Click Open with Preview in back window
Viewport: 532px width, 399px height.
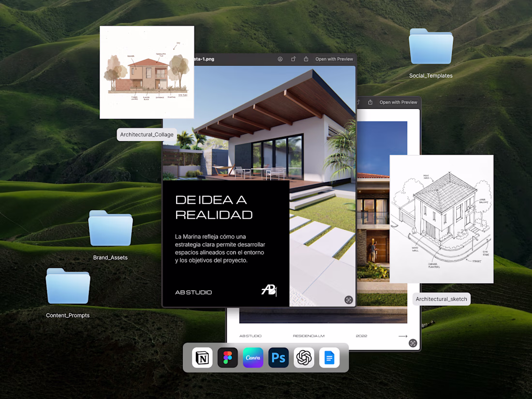(x=399, y=102)
